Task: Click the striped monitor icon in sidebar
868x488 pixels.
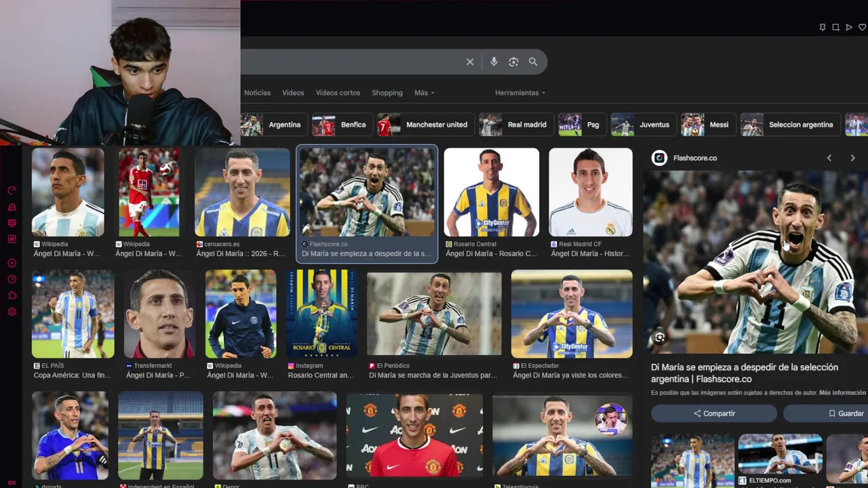Action: tap(12, 223)
